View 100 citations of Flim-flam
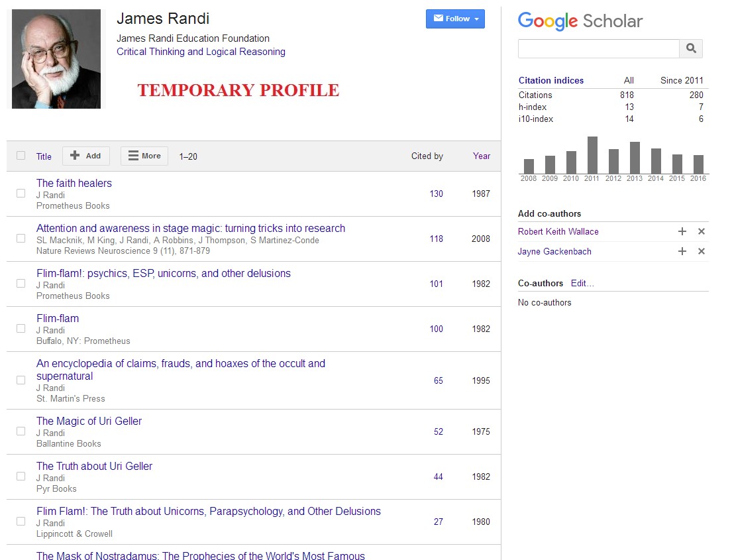The height and width of the screenshot is (560, 732). (436, 329)
